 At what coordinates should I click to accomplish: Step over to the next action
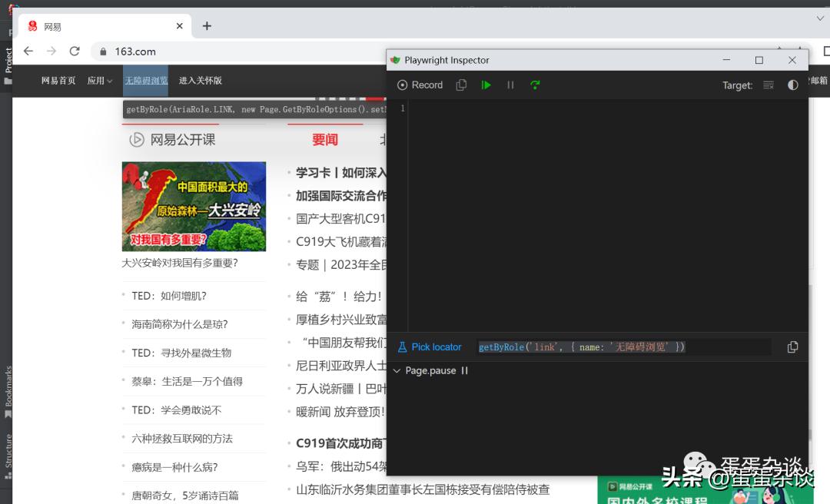point(535,85)
